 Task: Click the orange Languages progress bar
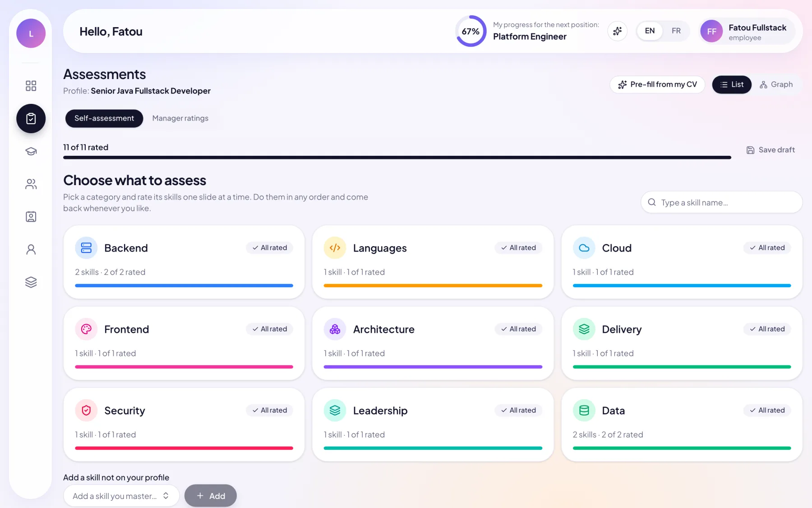tap(433, 285)
